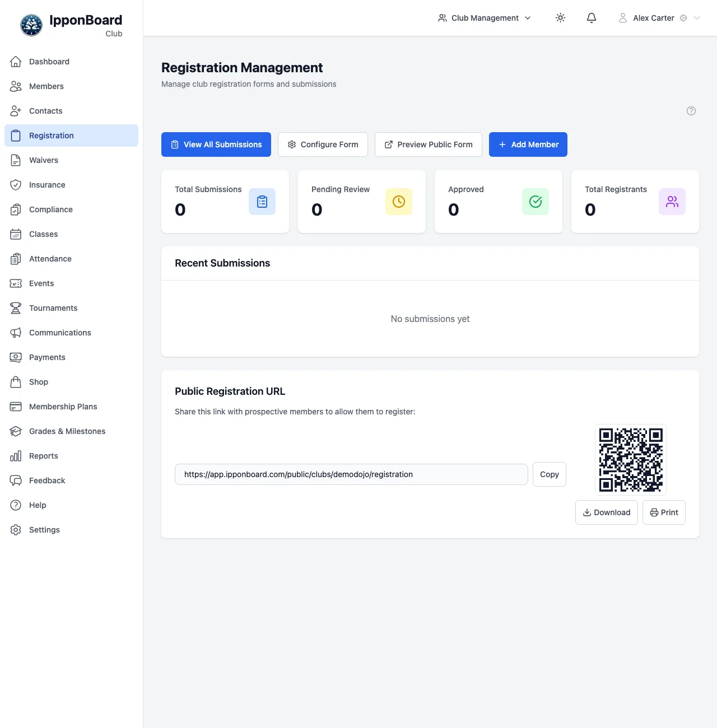Click the IppoNBoard club logo
The width and height of the screenshot is (717, 728).
(x=31, y=25)
